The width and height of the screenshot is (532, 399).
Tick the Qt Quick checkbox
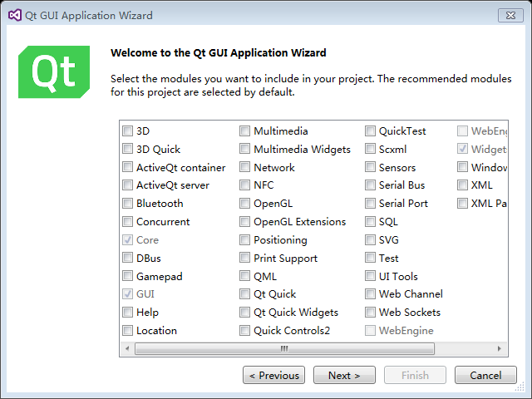244,294
